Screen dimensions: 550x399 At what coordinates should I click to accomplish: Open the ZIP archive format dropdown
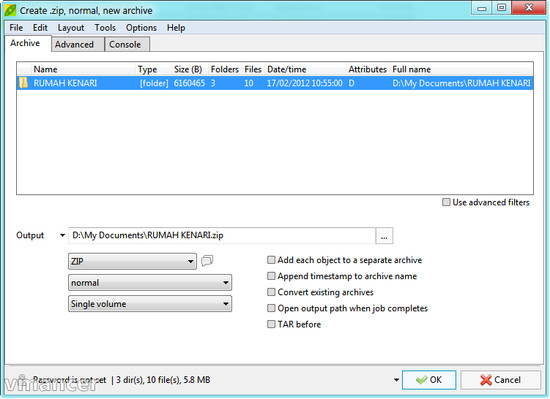tap(132, 261)
